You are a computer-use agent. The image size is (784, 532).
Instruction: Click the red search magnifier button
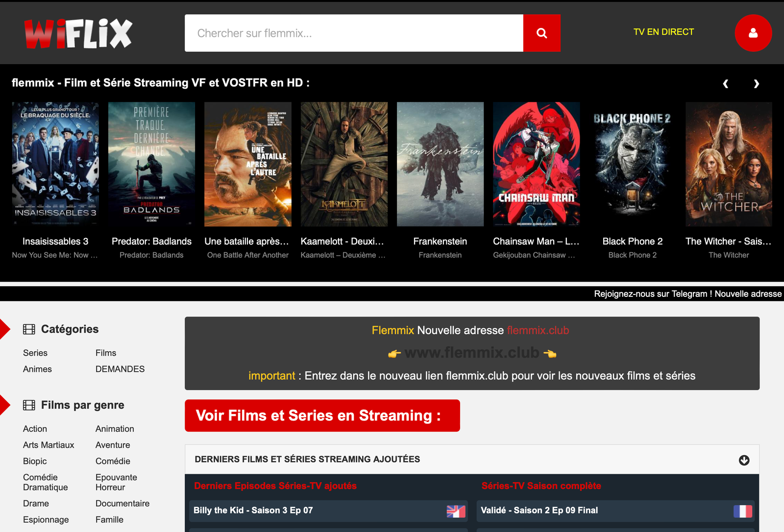coord(541,33)
